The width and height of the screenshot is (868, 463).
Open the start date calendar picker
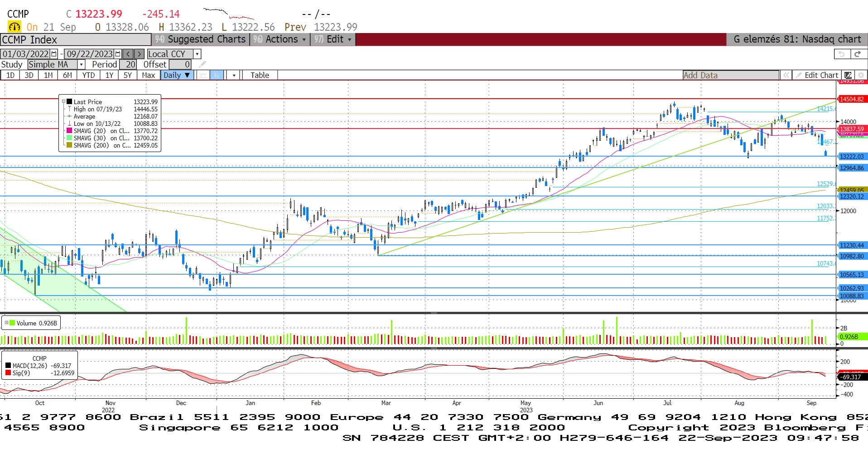54,54
